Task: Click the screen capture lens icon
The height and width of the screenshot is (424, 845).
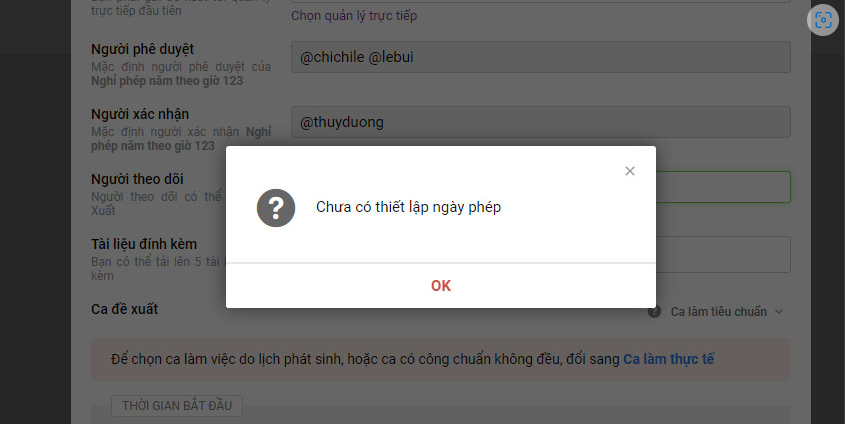Action: click(x=823, y=20)
